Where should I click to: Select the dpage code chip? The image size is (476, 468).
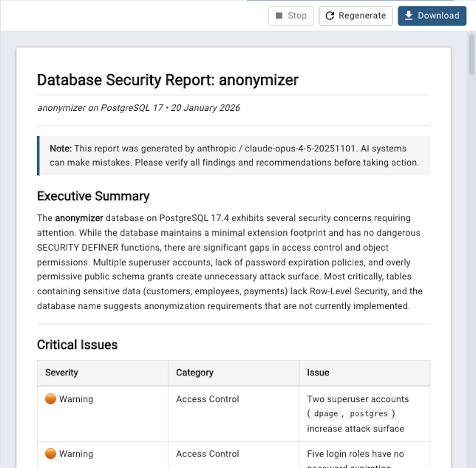click(326, 413)
